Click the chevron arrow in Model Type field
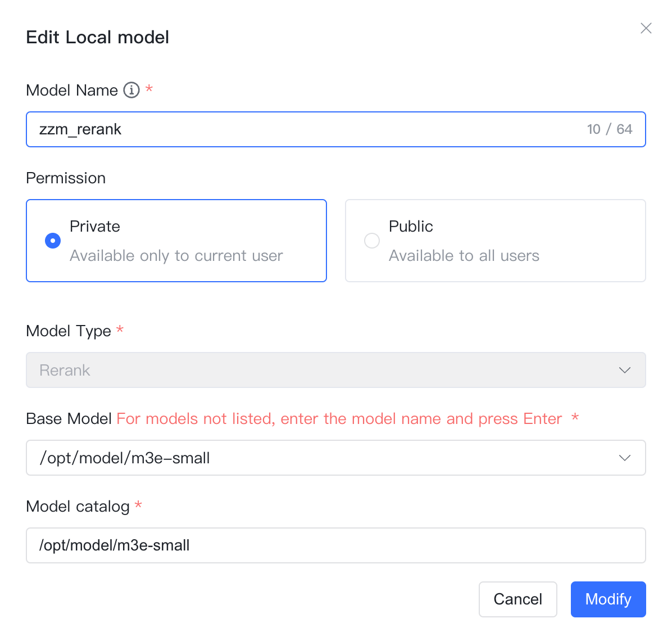Screen dimensions: 672x641 pos(624,370)
